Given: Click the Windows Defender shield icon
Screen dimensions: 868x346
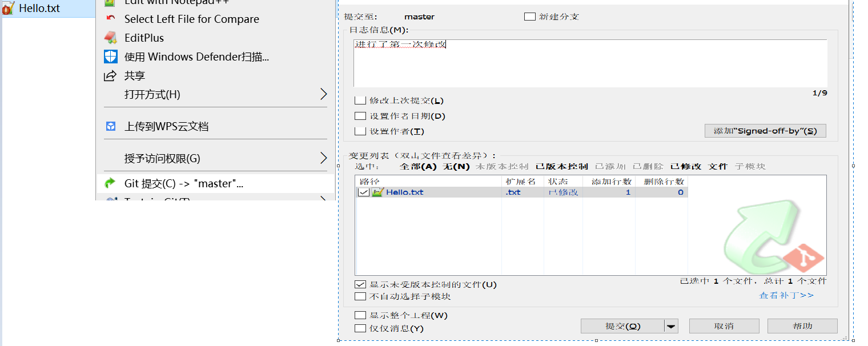Looking at the screenshot, I should pyautogui.click(x=110, y=57).
